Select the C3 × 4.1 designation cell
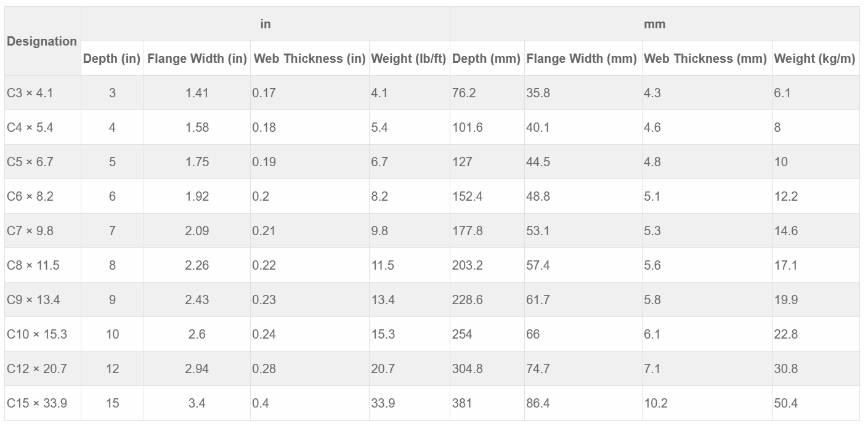868x426 pixels. click(x=43, y=93)
